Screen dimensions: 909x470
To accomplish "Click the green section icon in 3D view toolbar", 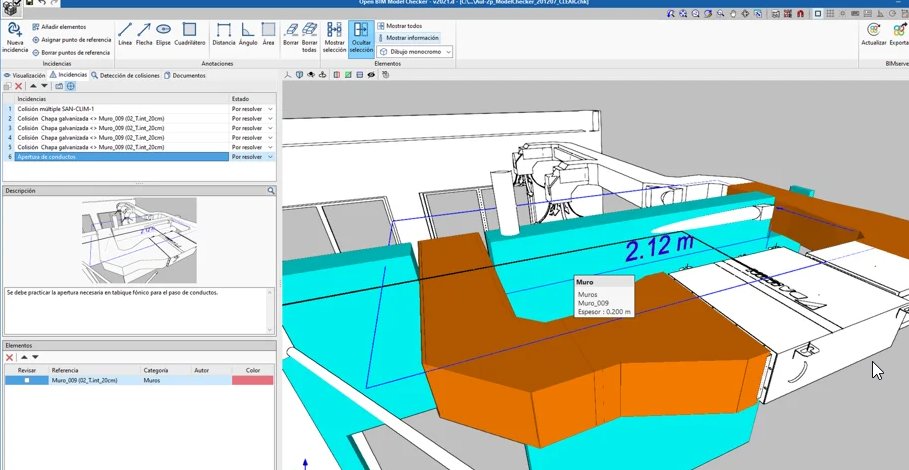I will click(x=348, y=75).
